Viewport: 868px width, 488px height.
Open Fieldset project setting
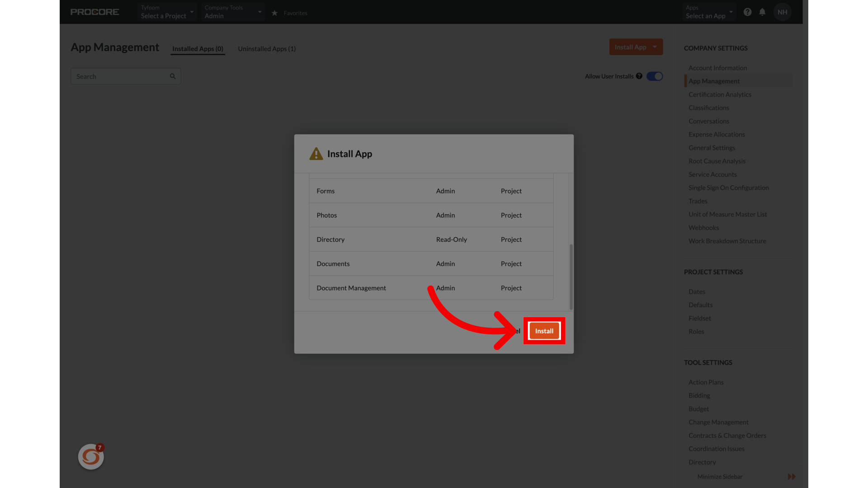[699, 319]
